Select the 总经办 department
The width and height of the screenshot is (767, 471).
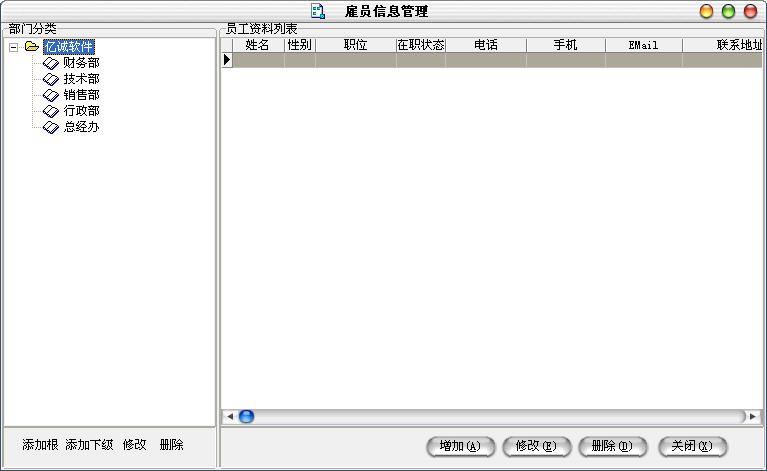point(81,127)
